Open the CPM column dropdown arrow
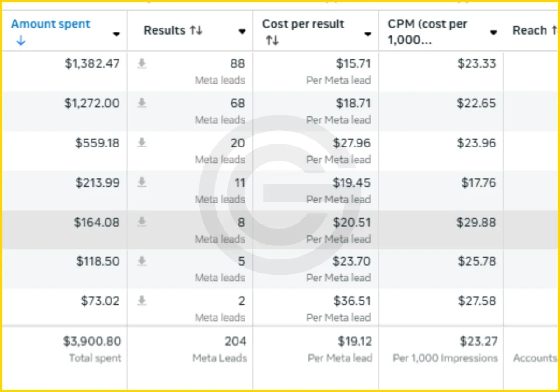Image resolution: width=560 pixels, height=392 pixels. 493,32
